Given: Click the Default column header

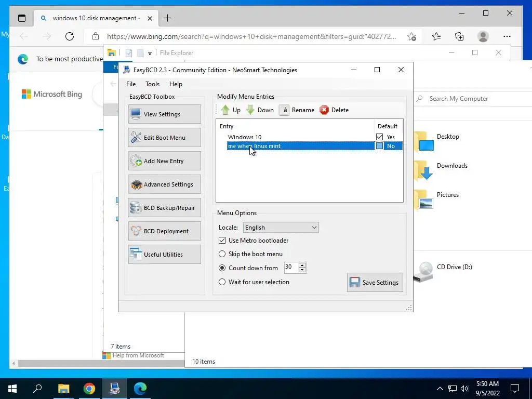Looking at the screenshot, I should click(x=388, y=126).
